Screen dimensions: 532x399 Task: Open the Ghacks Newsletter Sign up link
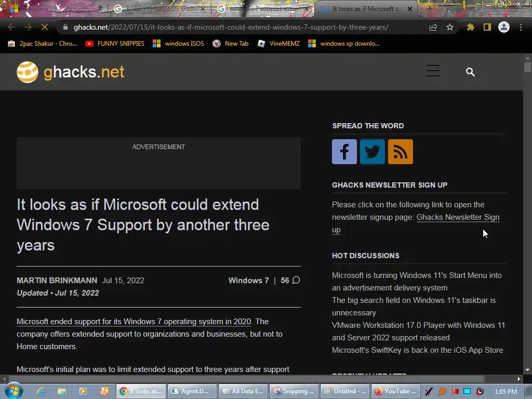458,217
